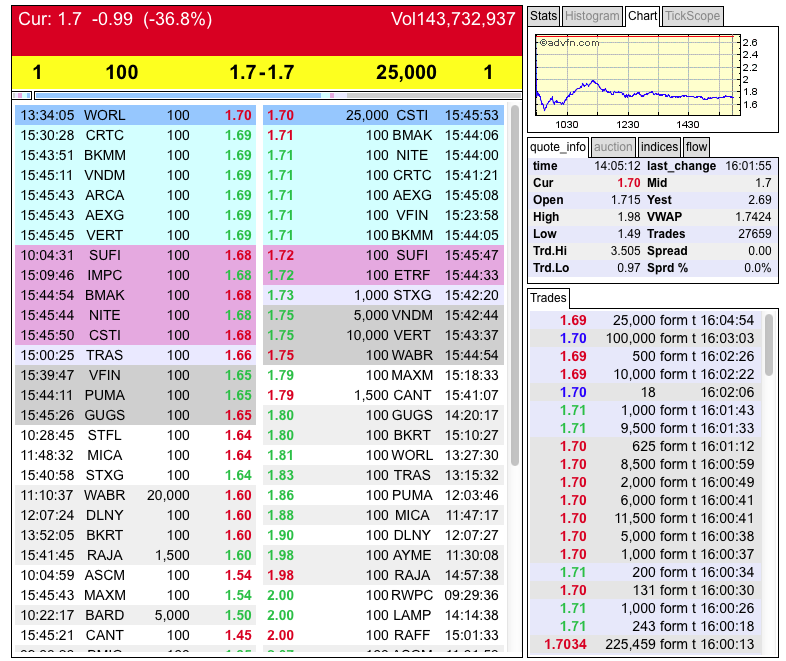Image resolution: width=786 pixels, height=661 pixels.
Task: Click the Trades count 27659
Action: pos(754,234)
